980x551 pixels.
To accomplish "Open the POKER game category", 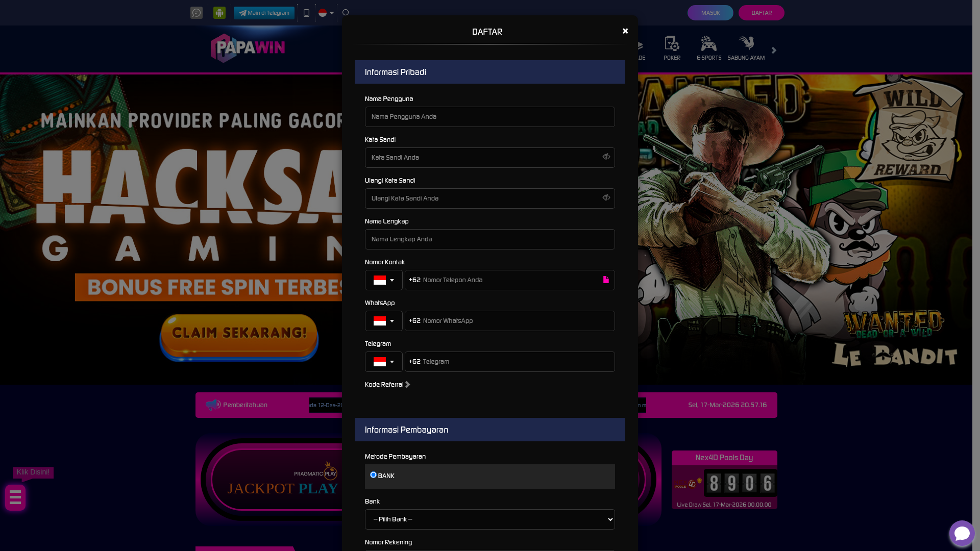I will 672,48.
